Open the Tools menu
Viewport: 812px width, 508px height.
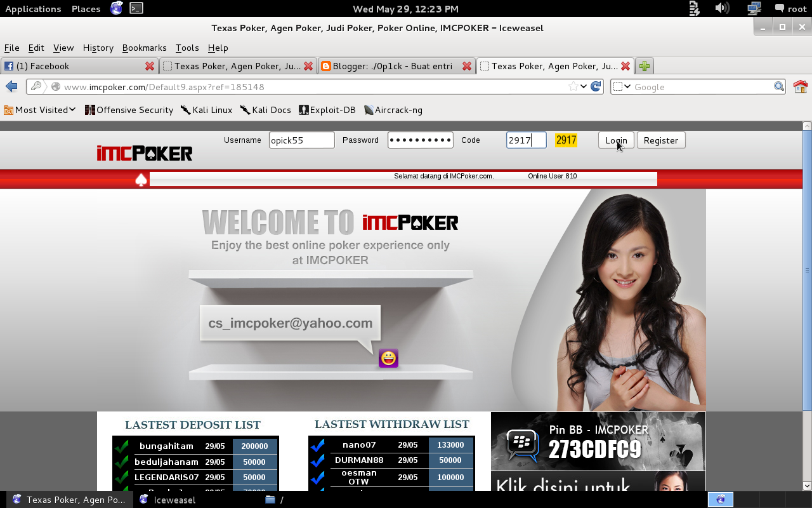coord(187,48)
